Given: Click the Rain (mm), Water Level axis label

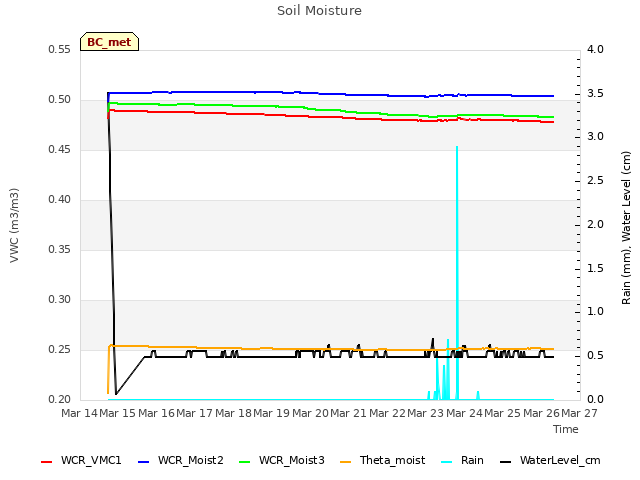Looking at the screenshot, I should tap(626, 228).
